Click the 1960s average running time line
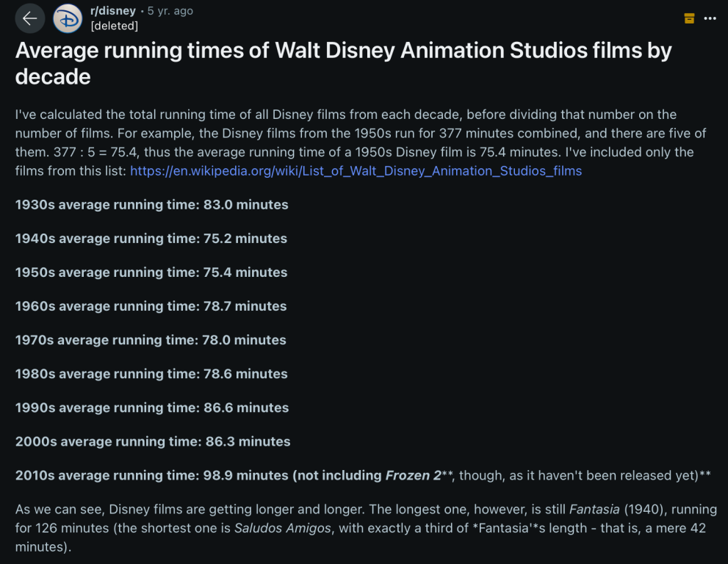This screenshot has width=728, height=564. [151, 306]
